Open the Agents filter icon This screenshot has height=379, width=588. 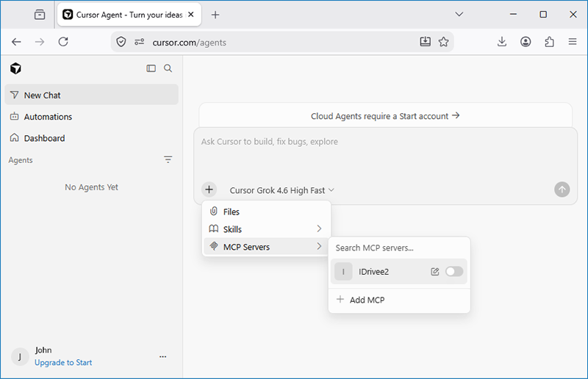coord(168,159)
